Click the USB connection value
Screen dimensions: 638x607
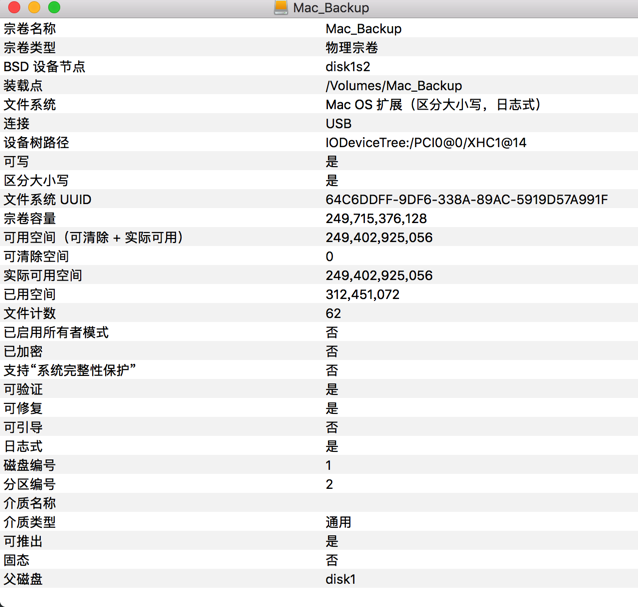[x=339, y=124]
